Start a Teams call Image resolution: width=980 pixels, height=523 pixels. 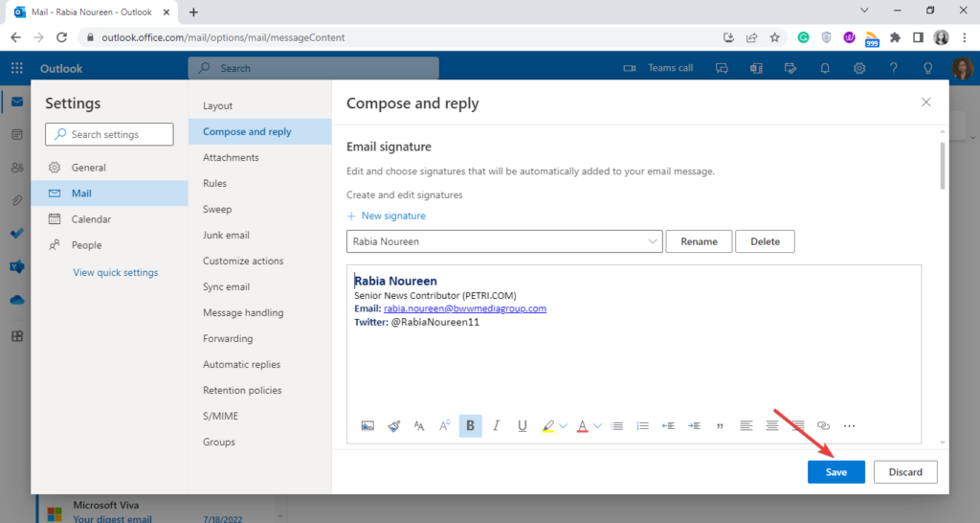[658, 68]
